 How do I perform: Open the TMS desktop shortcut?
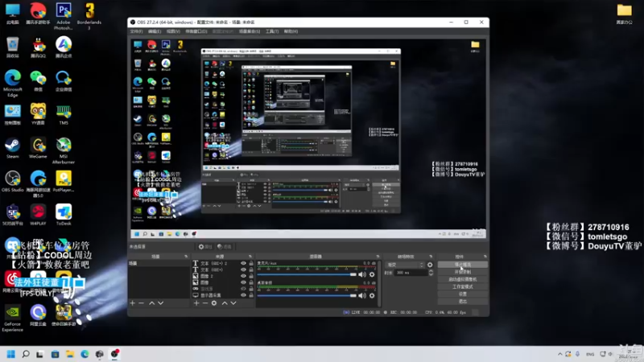pos(64,114)
